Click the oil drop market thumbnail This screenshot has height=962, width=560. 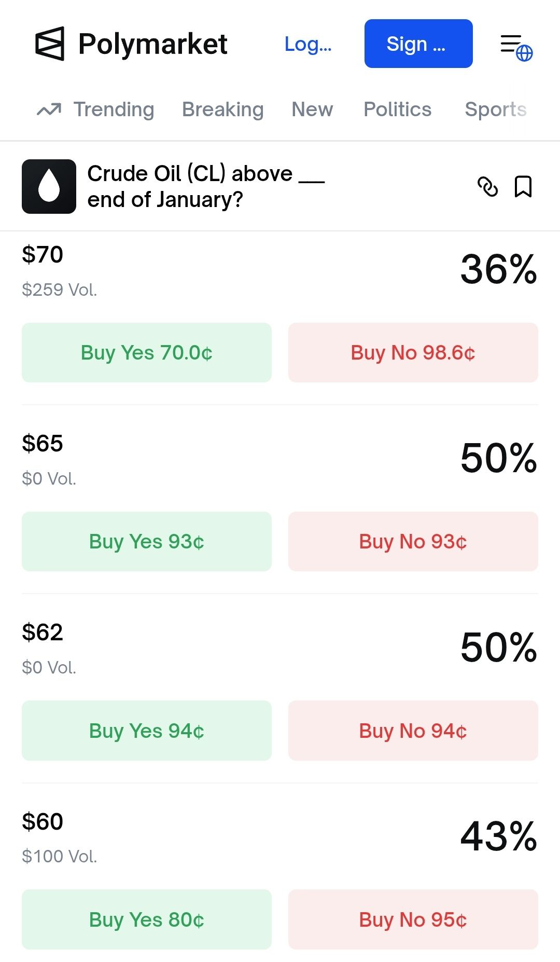(49, 187)
